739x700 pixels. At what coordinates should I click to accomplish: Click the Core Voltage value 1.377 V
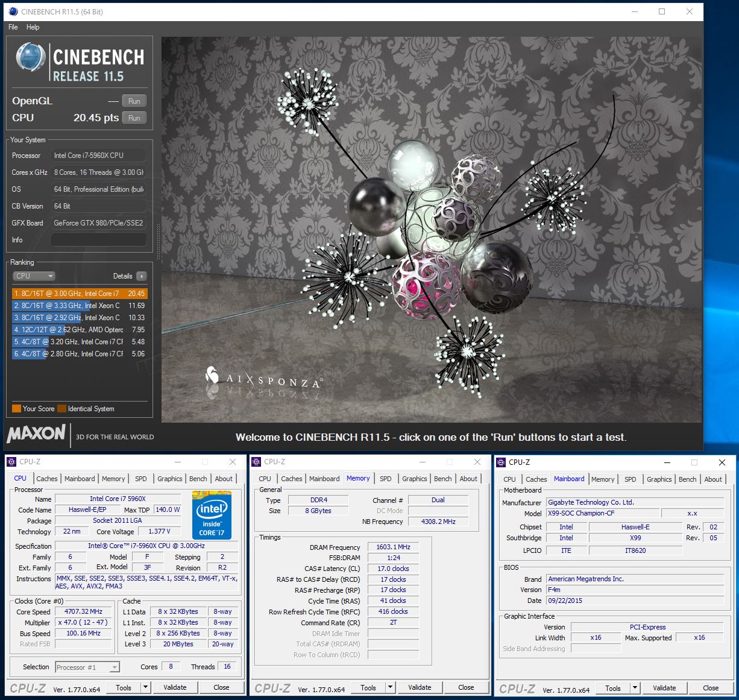[x=159, y=531]
